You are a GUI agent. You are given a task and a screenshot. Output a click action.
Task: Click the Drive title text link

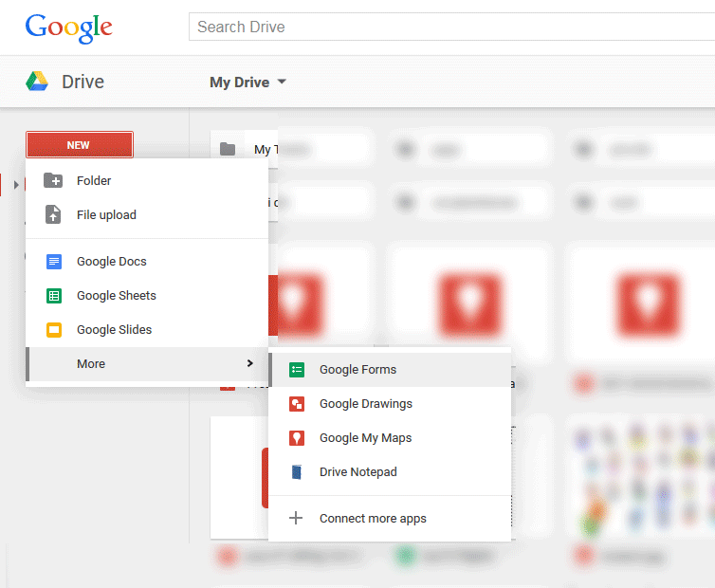point(83,82)
